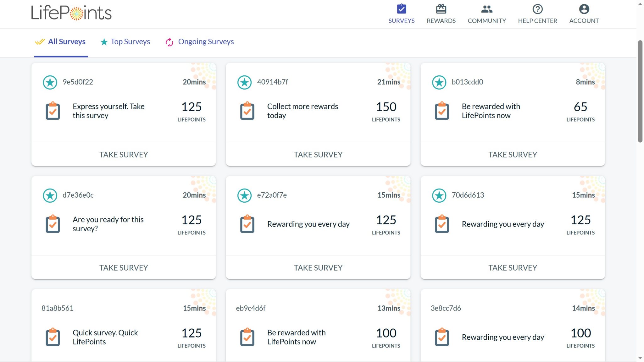Switch to the All Surveys tab
Screen dimensions: 644x362
coord(60,42)
